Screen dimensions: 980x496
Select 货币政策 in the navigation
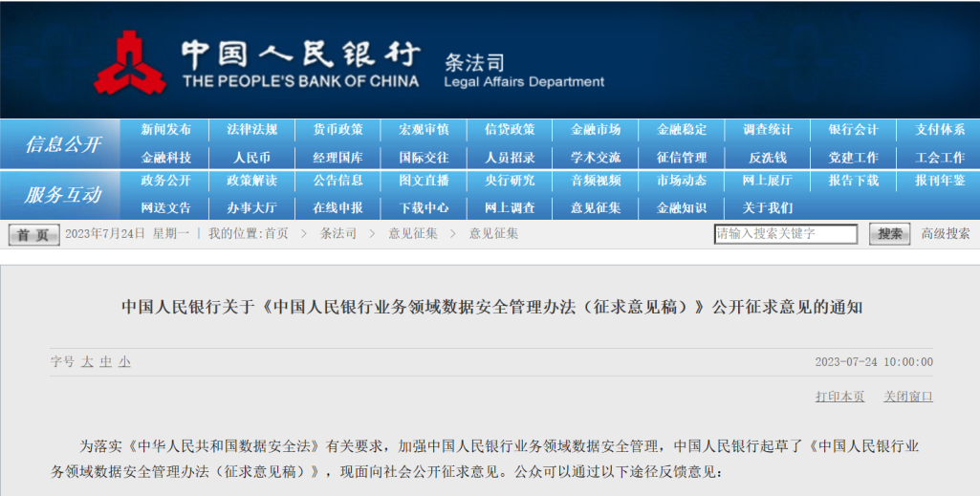coord(338,130)
